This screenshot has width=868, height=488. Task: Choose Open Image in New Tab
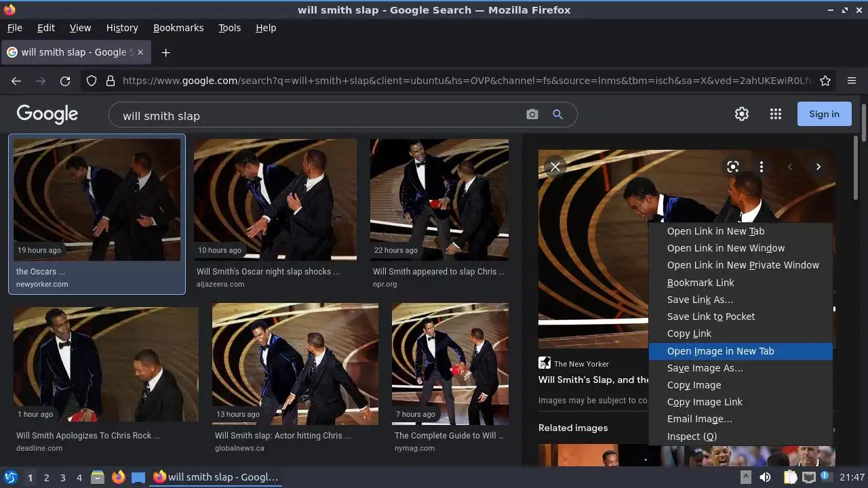pos(741,351)
